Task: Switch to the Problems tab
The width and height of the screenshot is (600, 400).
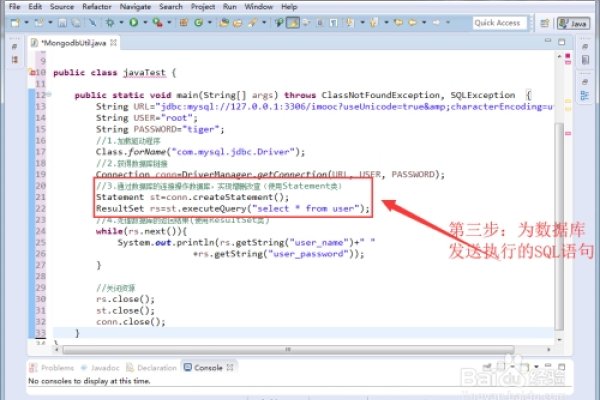Action: click(x=54, y=368)
